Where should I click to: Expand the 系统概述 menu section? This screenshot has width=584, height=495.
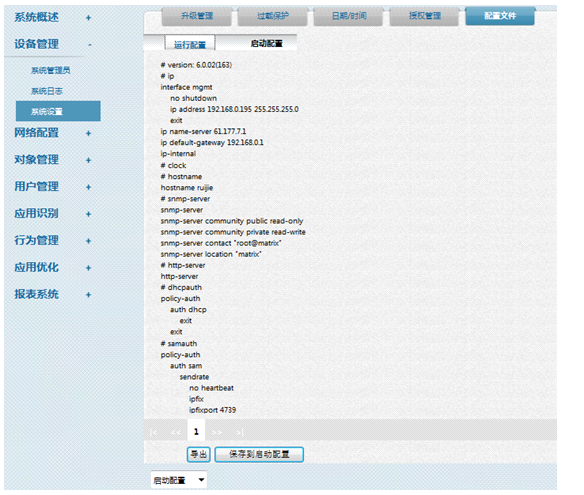click(88, 18)
